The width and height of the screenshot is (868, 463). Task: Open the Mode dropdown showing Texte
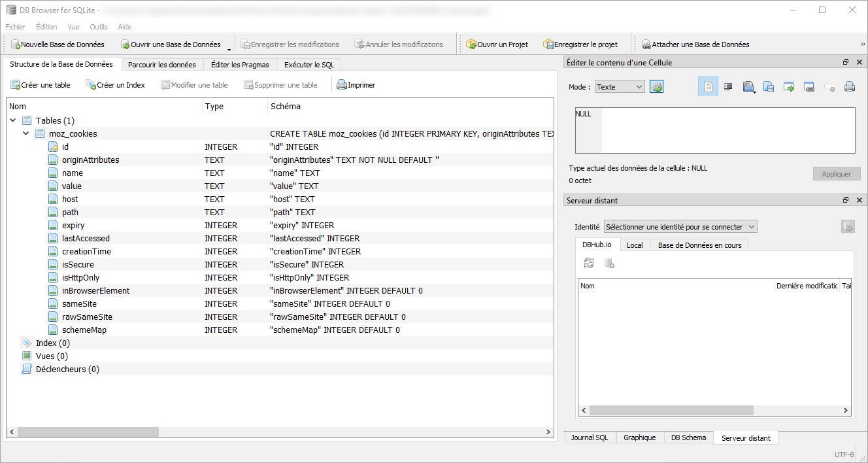click(619, 87)
